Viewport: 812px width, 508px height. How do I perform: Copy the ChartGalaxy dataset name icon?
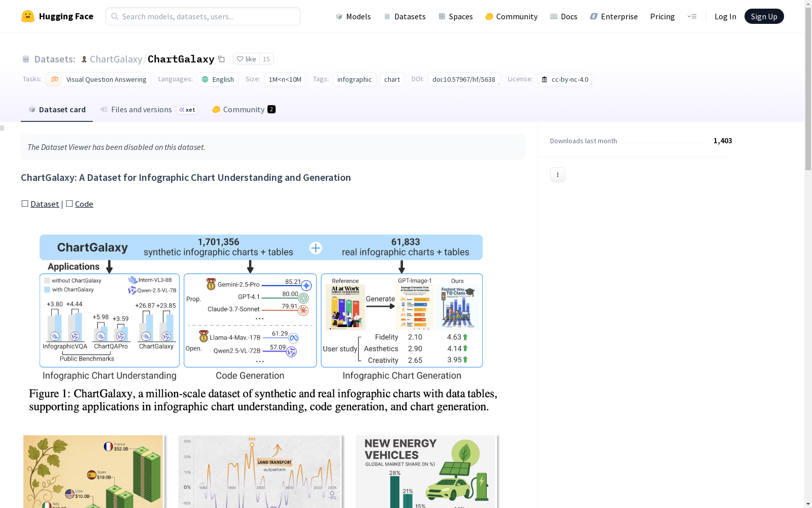[x=221, y=59]
